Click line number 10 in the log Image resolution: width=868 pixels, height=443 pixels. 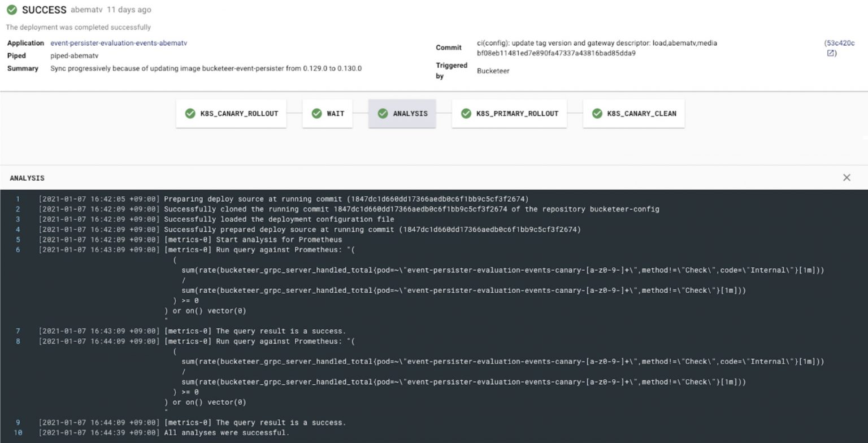(x=18, y=432)
